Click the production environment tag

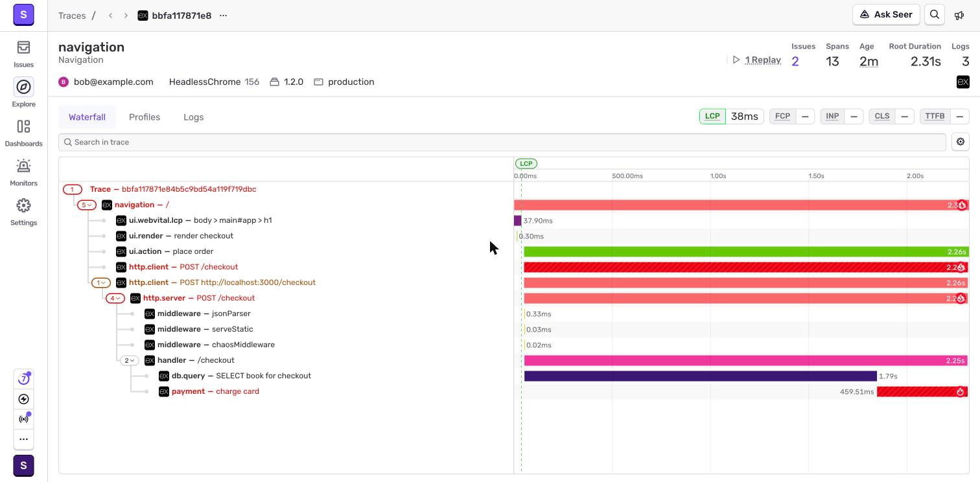click(x=344, y=82)
